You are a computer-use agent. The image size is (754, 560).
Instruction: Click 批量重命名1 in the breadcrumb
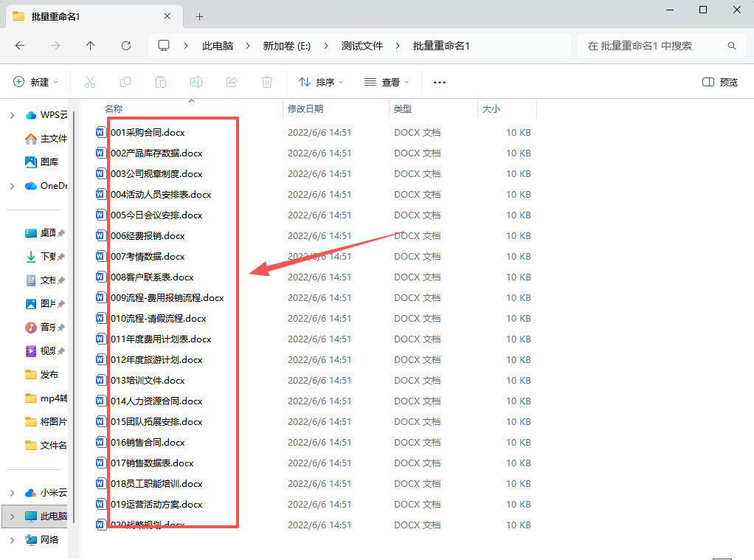pos(441,46)
